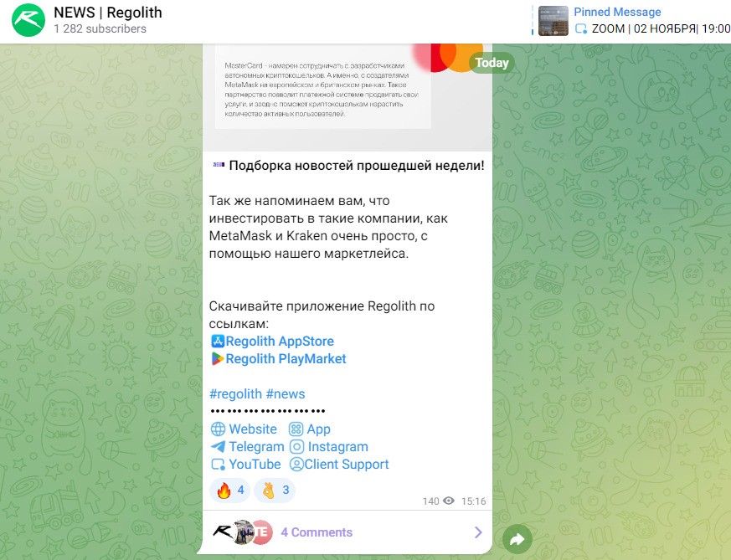
Task: Open the Client Support link
Action: point(347,464)
